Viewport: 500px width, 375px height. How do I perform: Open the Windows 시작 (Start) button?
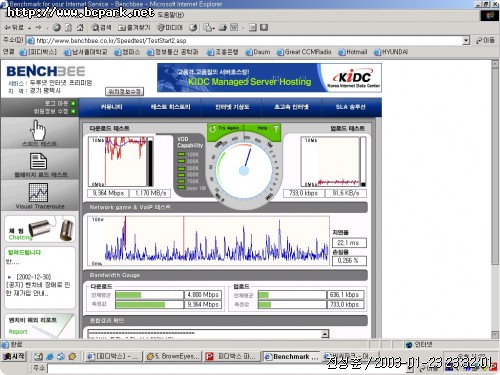[x=13, y=357]
